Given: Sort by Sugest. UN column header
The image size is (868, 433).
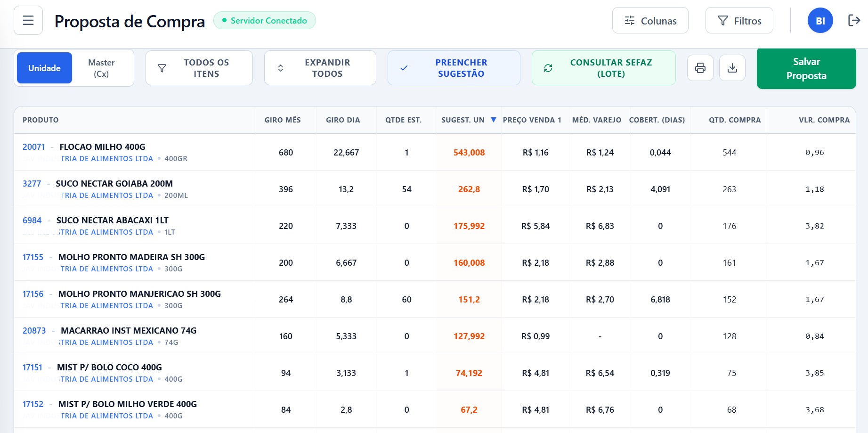Looking at the screenshot, I should 469,120.
